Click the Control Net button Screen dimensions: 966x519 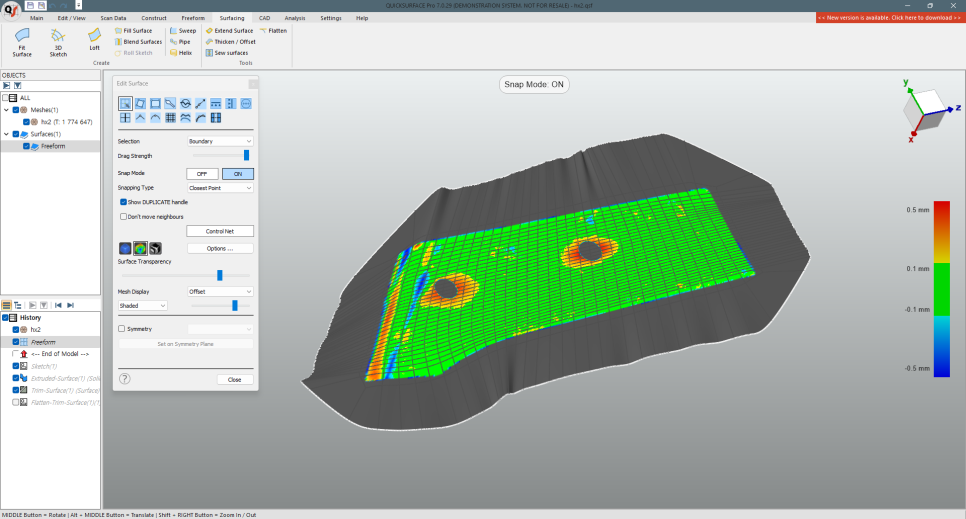click(220, 231)
